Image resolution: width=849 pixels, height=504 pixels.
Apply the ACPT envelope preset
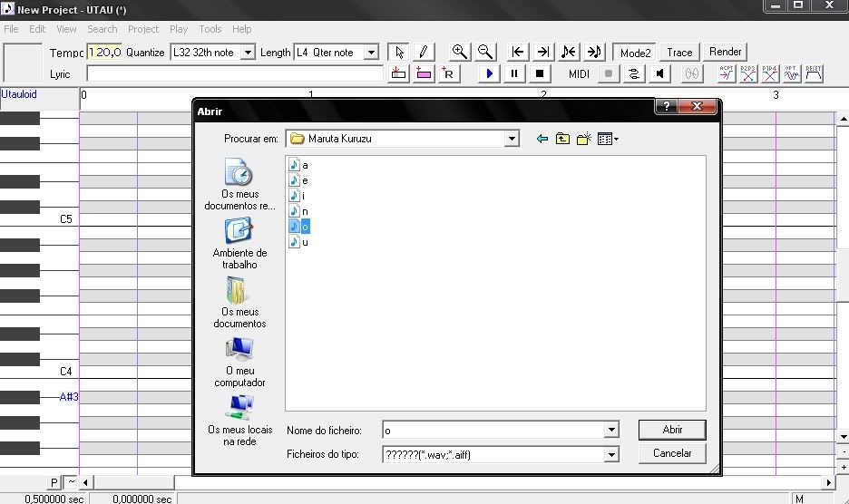[x=727, y=73]
